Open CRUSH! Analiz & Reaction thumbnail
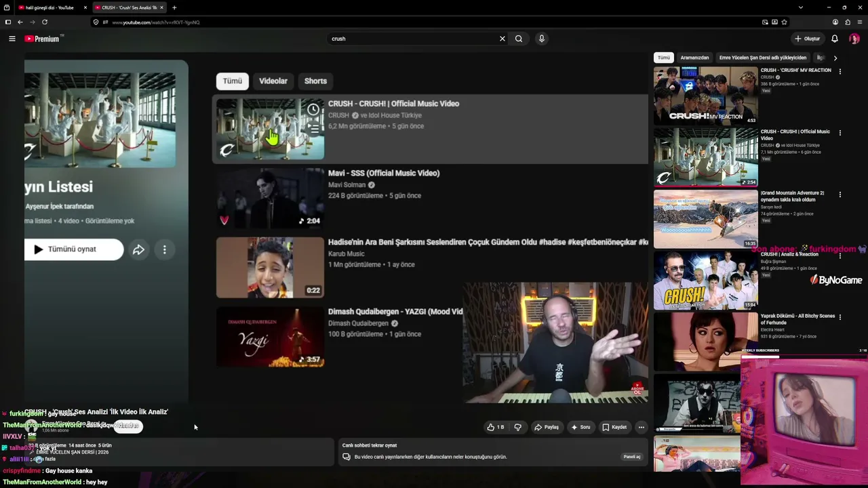This screenshot has width=868, height=488. click(x=706, y=280)
